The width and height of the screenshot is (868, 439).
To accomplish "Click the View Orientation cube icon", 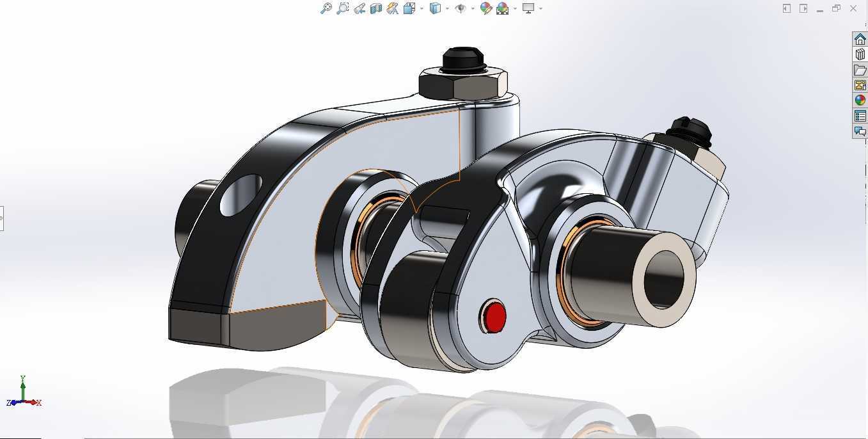I will point(409,8).
